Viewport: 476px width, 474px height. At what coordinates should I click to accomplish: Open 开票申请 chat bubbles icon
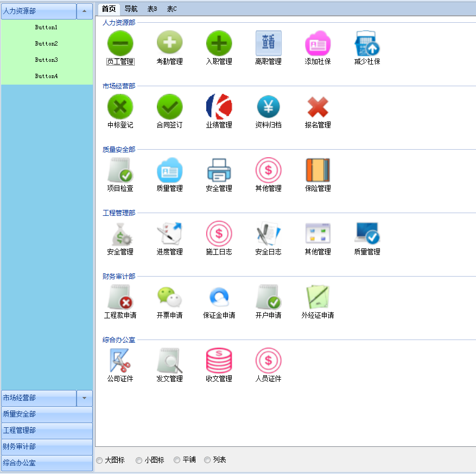[170, 297]
